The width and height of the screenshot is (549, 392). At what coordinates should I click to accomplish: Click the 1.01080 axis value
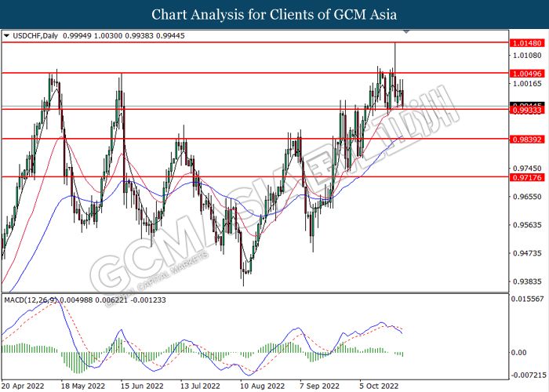[527, 56]
